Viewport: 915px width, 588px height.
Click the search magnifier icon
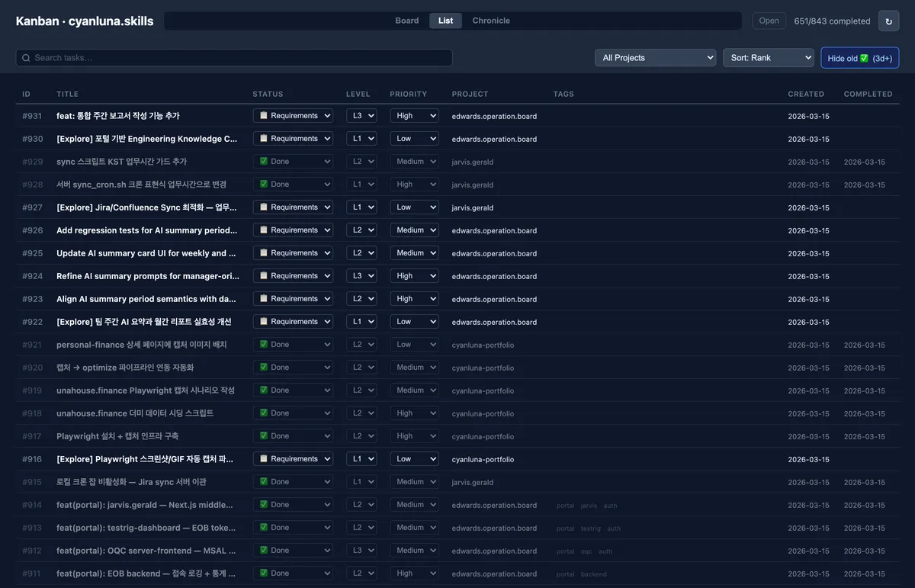tap(26, 58)
